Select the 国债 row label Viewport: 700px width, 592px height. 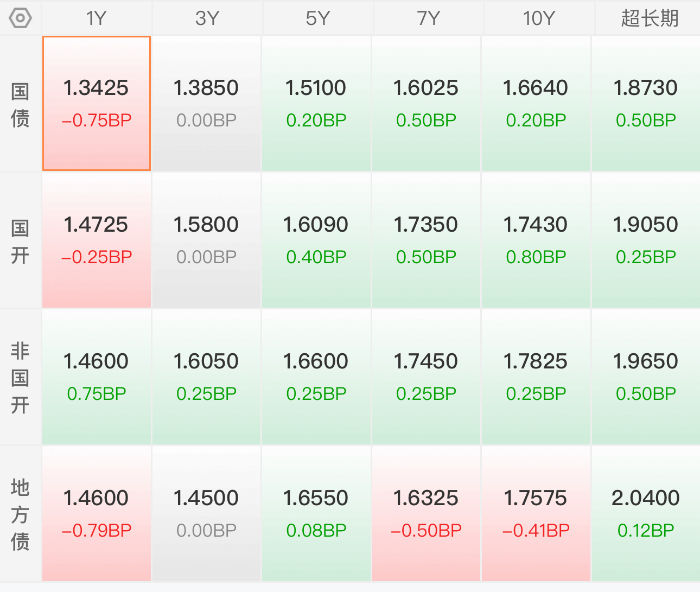tap(20, 104)
